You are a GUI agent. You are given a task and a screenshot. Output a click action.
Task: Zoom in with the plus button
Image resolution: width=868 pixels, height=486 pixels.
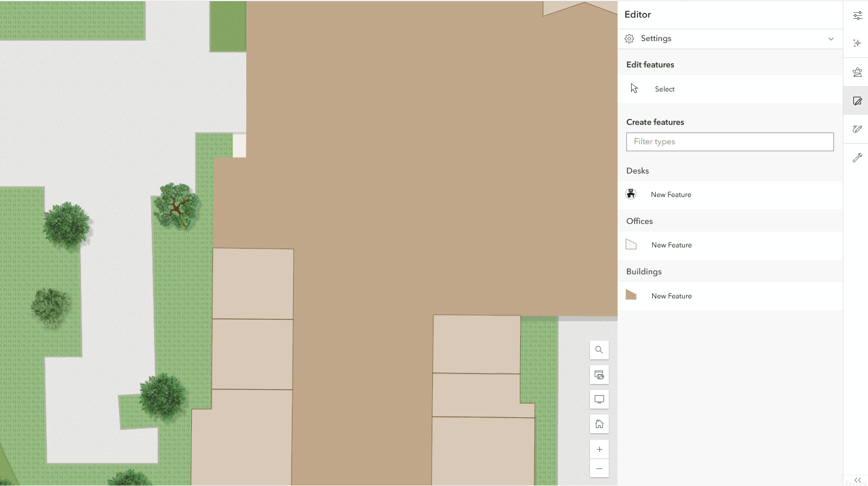[599, 450]
